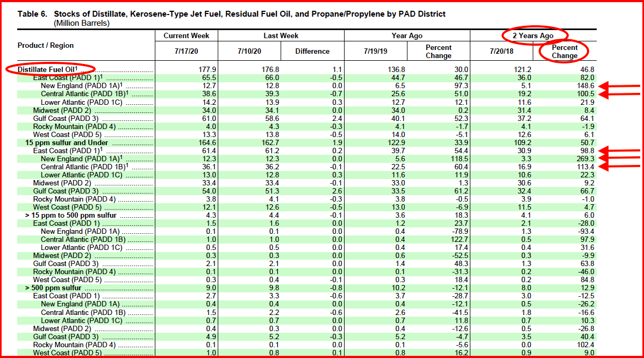This screenshot has width=644, height=358.
Task: Select the 7/20/18 date header
Action: 502,51
